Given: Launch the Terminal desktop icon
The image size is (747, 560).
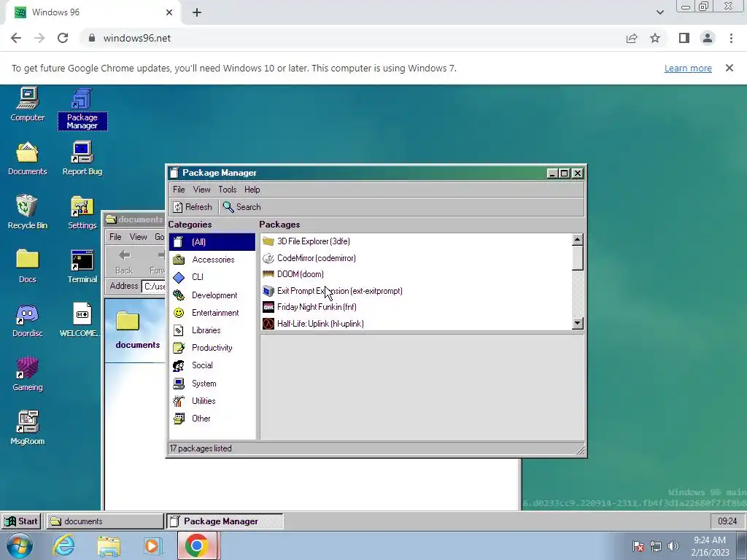Looking at the screenshot, I should coord(82,266).
